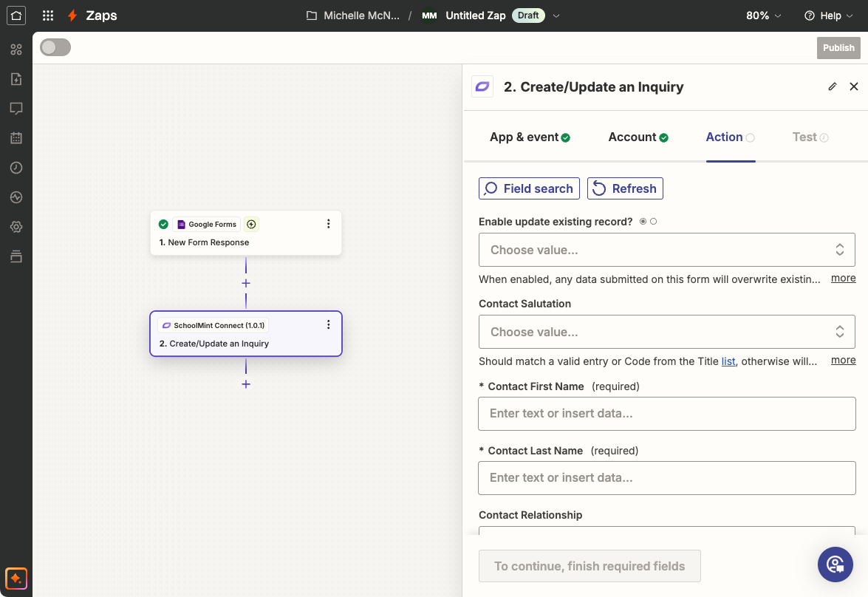Click the Refresh button

pos(625,188)
